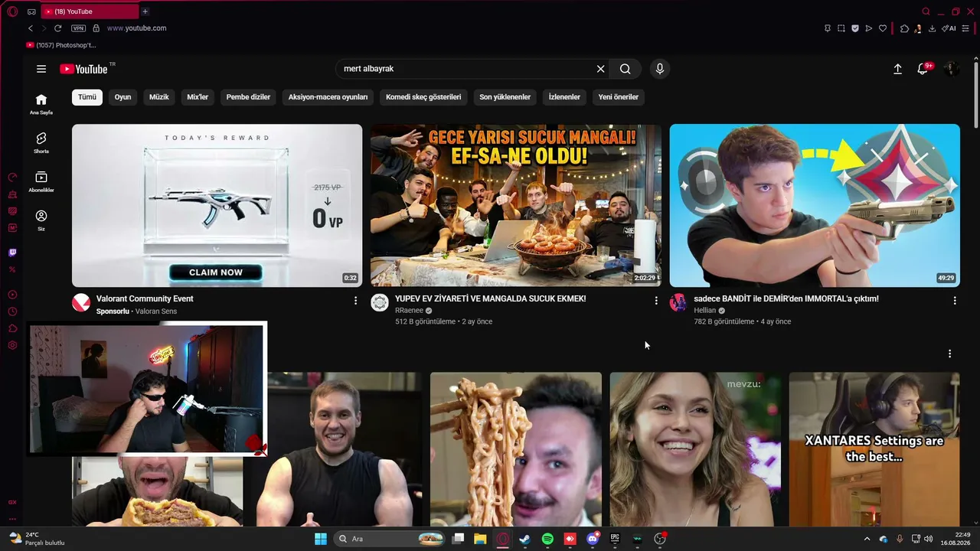Open the noodle-eating Shorts thumbnail
This screenshot has width=980, height=551.
pyautogui.click(x=516, y=449)
